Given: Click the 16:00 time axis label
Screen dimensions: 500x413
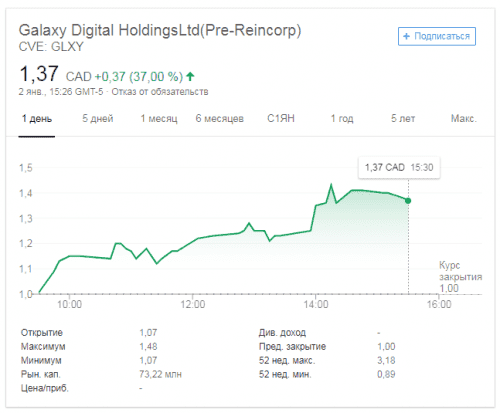Looking at the screenshot, I should coord(439,304).
